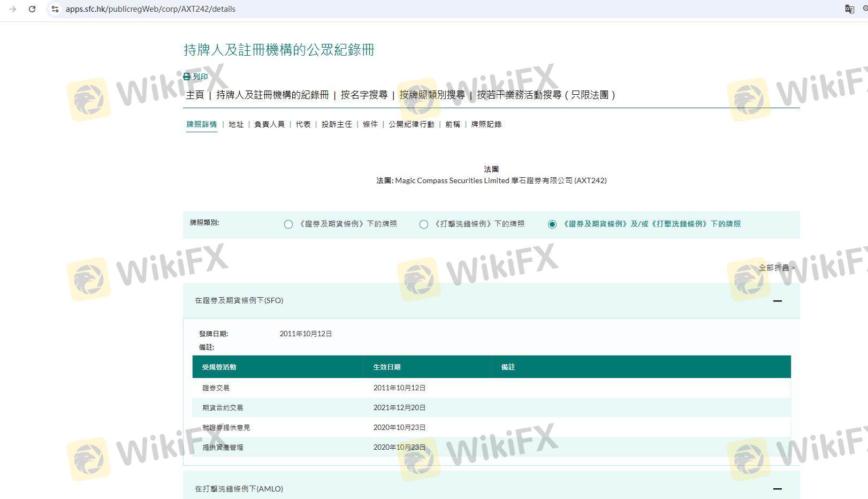The height and width of the screenshot is (499, 868).
Task: Open the 按牌照類別搜尋 link
Action: tap(432, 95)
